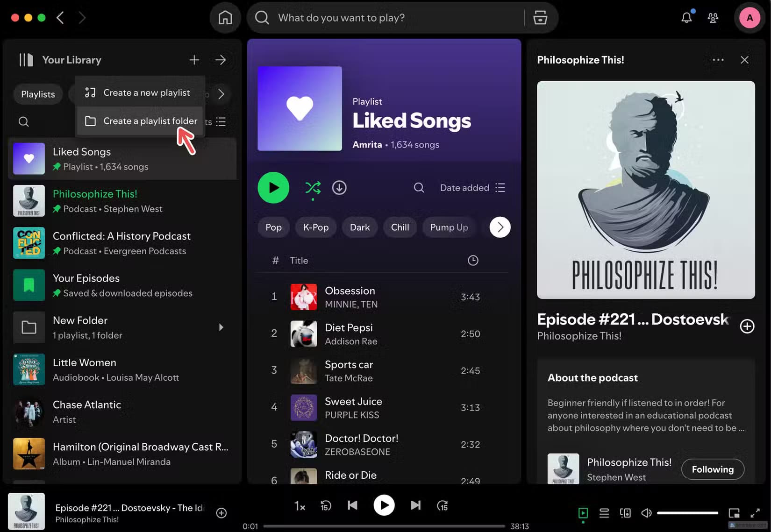Toggle the Pop genre filter
Screen dimensions: 771x532
(x=273, y=227)
